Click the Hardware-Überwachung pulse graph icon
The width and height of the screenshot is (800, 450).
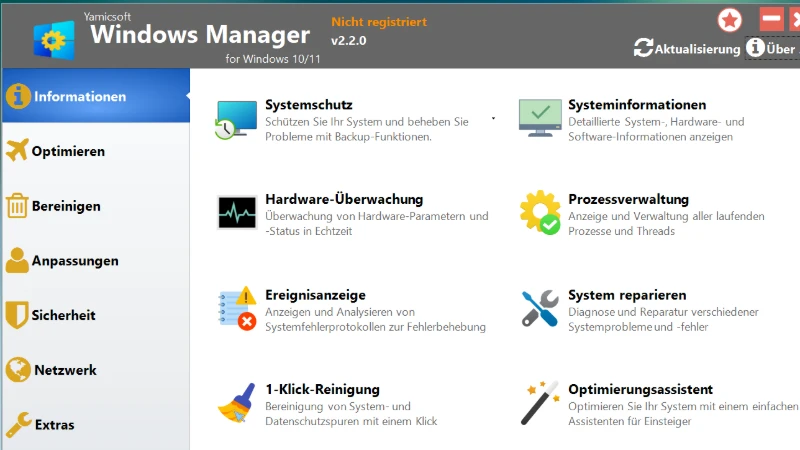pos(237,213)
